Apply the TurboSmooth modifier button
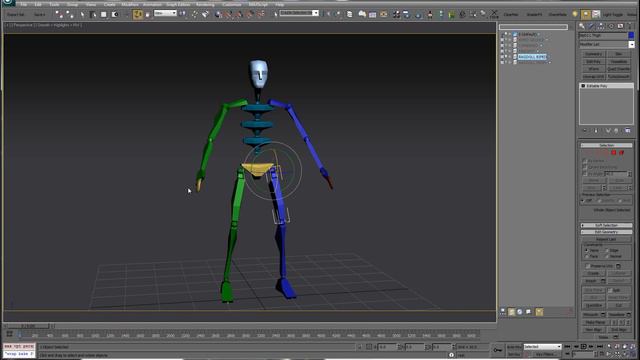The width and height of the screenshot is (640, 360). click(619, 76)
